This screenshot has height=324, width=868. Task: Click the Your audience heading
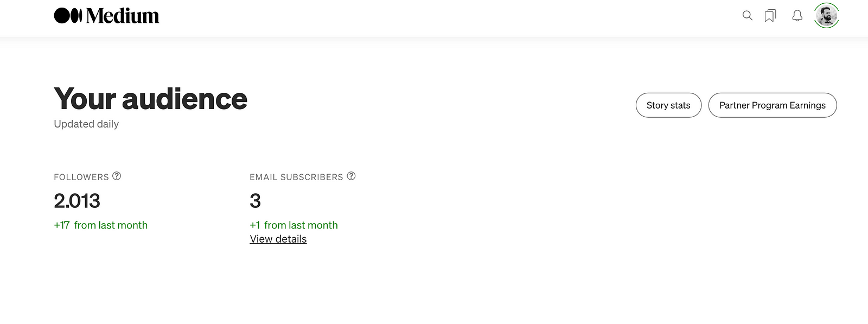pos(150,99)
